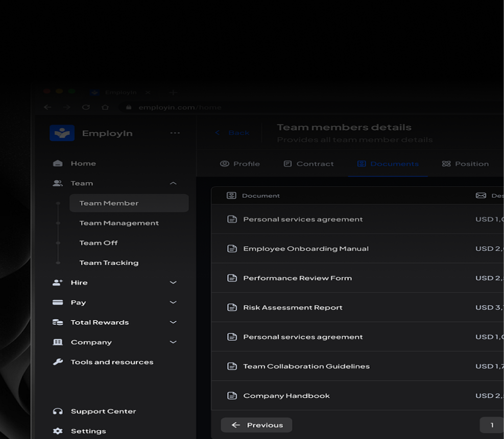504x439 pixels.
Task: Switch to the Profile tab
Action: (240, 164)
